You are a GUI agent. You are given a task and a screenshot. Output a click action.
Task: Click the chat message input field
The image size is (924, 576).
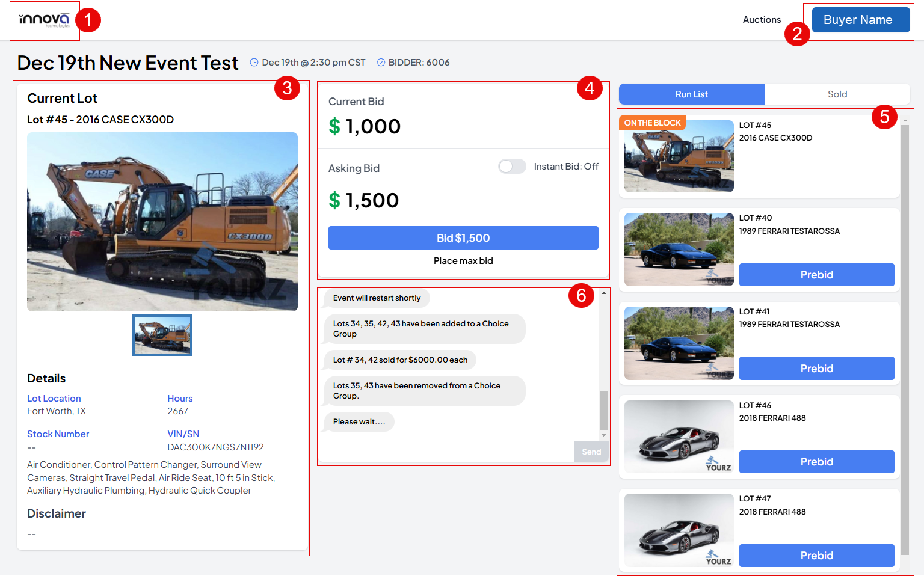tap(446, 452)
